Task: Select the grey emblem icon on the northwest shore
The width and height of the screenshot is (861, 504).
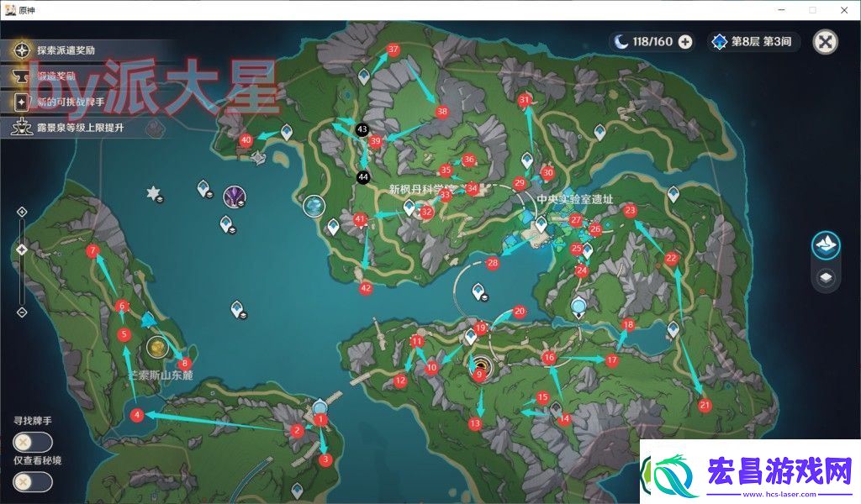Action: click(x=258, y=158)
